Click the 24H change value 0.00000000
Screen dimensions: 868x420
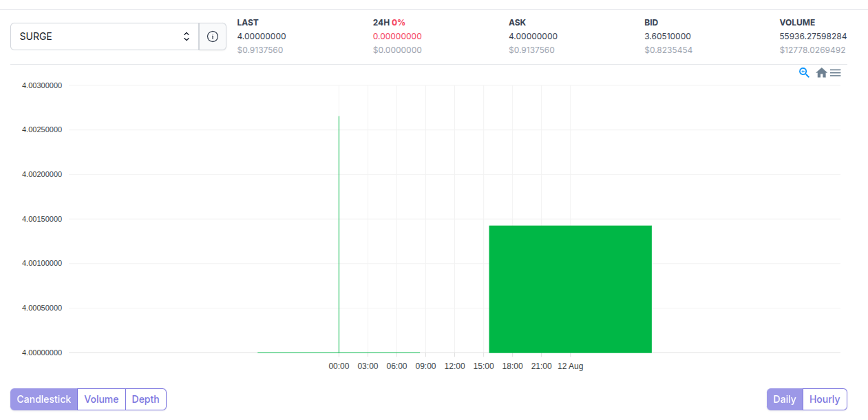pyautogui.click(x=397, y=36)
